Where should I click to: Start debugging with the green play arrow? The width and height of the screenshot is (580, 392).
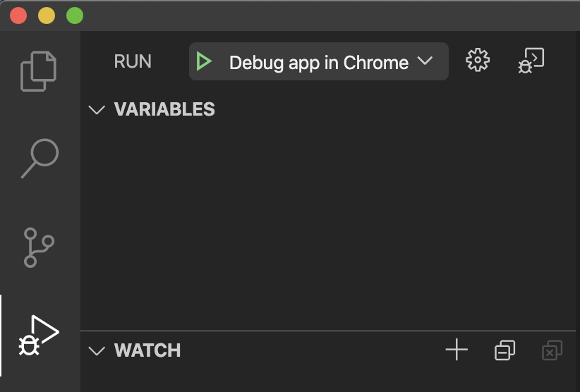204,61
